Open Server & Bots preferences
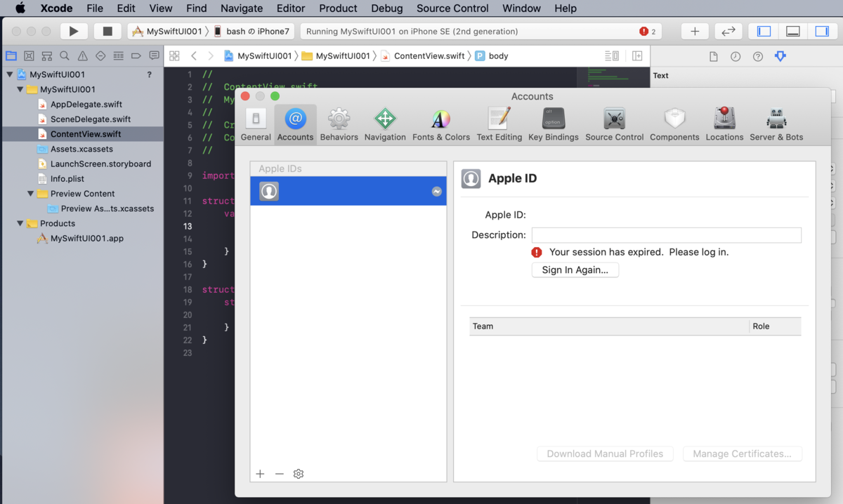This screenshot has width=843, height=504. point(776,125)
